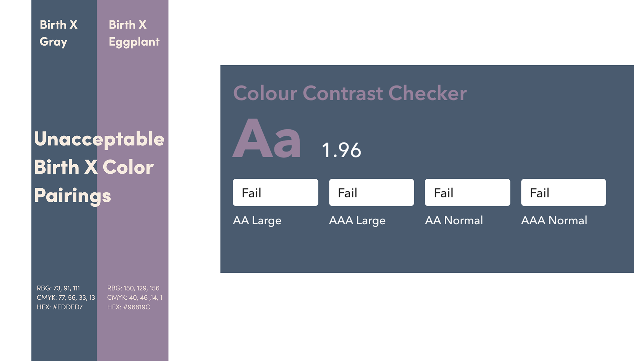This screenshot has height=361, width=644.
Task: Click the Unacceptable Birth X Color Pairings title
Action: point(99,167)
